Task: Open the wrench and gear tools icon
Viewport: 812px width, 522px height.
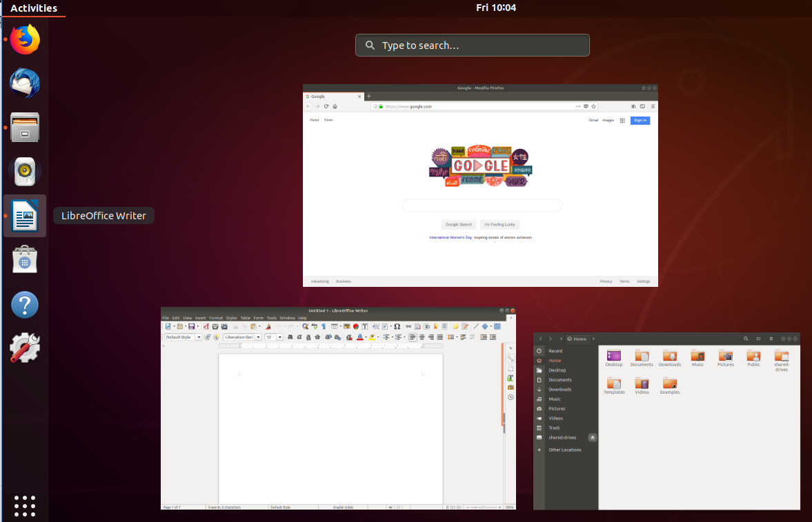Action: click(x=25, y=348)
